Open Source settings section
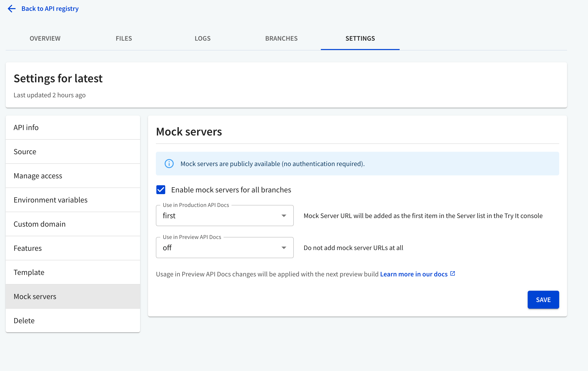The width and height of the screenshot is (588, 371). [73, 152]
